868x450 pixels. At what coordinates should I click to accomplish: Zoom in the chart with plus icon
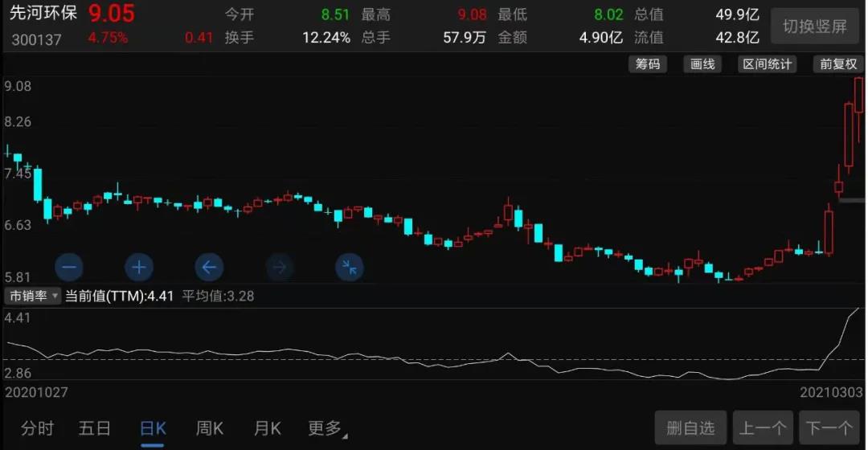tap(138, 267)
